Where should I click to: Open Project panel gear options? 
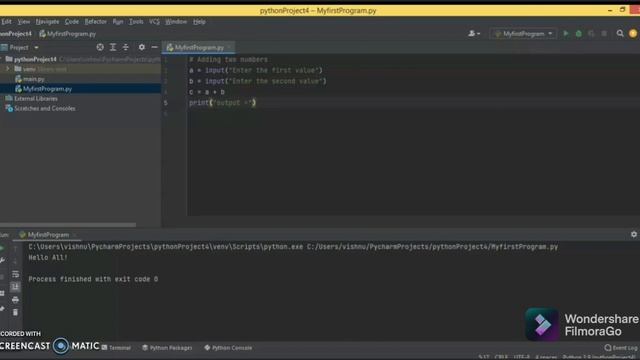[x=141, y=47]
